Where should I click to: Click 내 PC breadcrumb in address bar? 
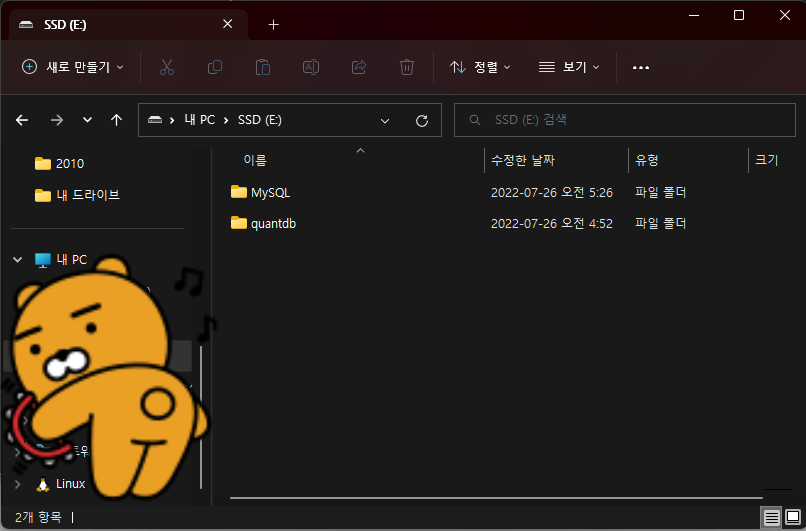(x=199, y=120)
